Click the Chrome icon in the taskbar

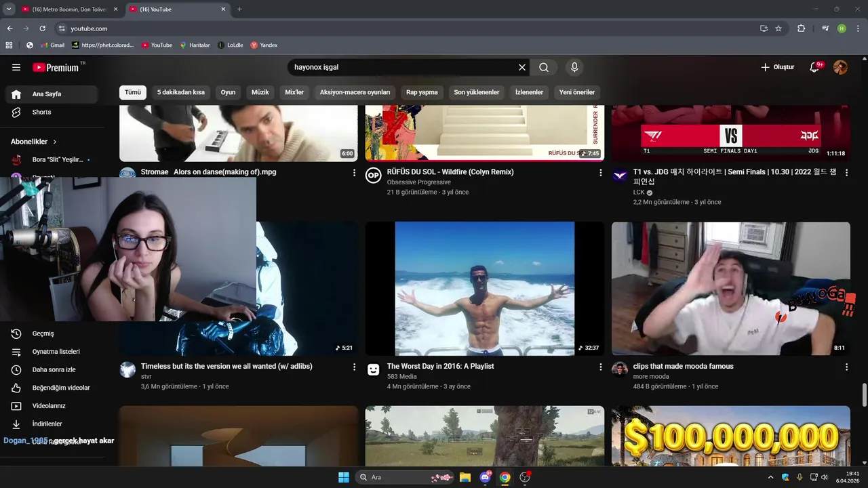[505, 477]
